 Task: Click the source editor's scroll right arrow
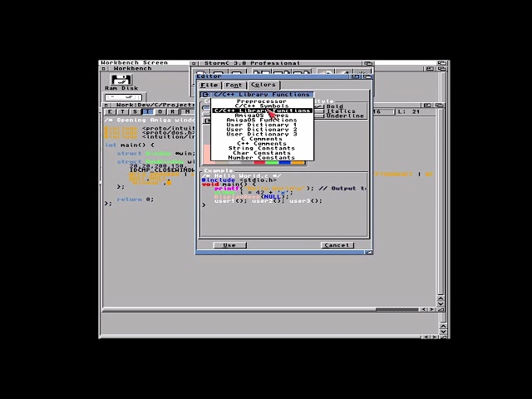tap(431, 309)
